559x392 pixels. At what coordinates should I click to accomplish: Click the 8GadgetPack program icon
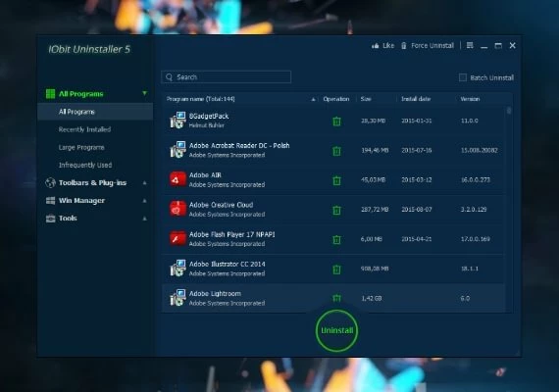[178, 121]
